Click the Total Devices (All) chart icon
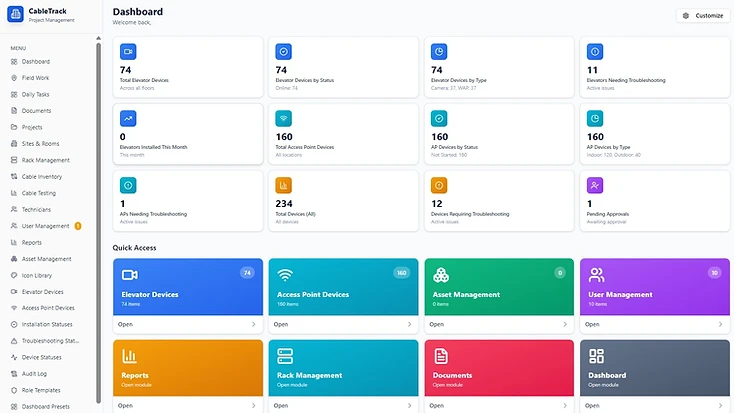The image size is (734, 413). click(283, 185)
